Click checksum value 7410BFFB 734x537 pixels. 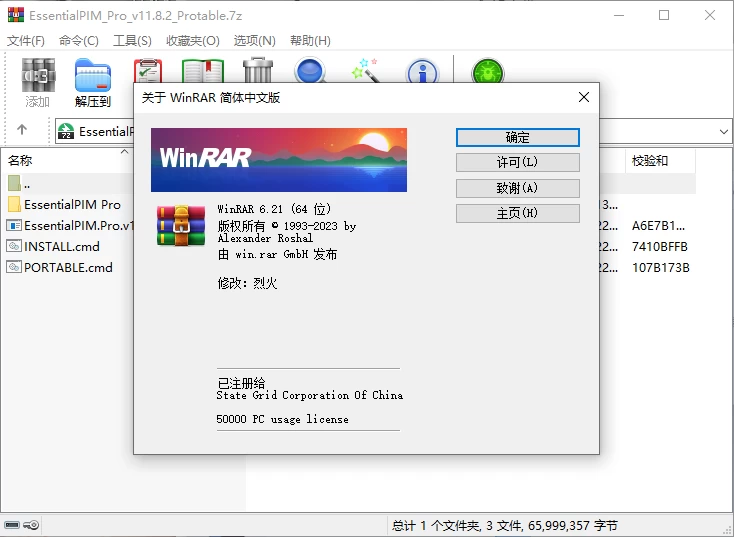point(660,246)
